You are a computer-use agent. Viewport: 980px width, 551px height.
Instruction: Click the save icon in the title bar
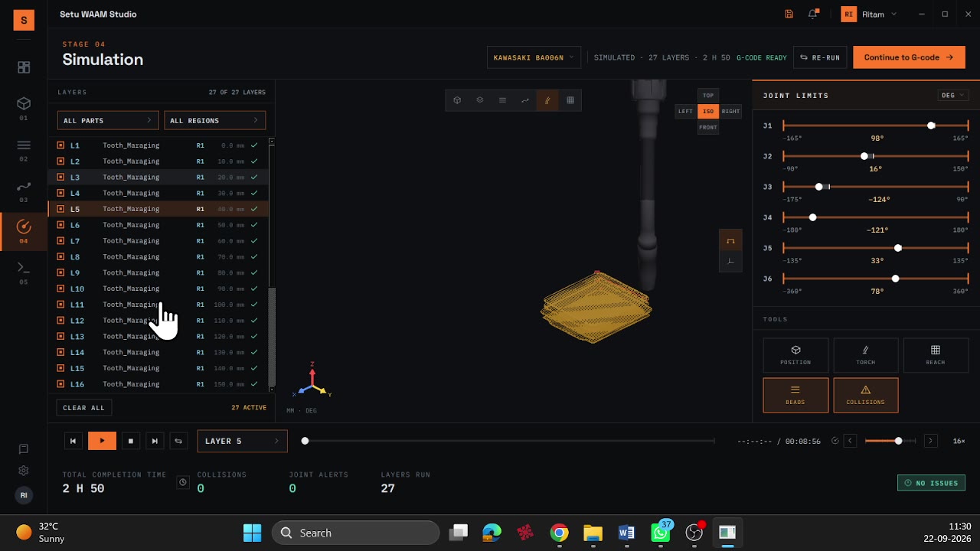tap(789, 14)
